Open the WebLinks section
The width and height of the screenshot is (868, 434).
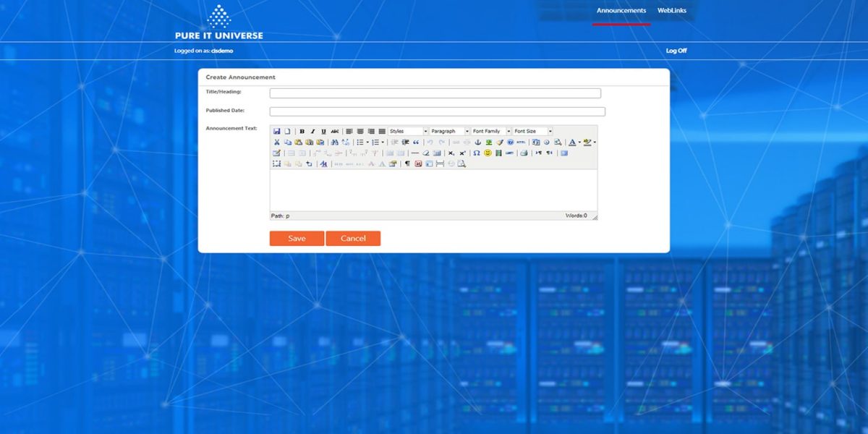pyautogui.click(x=673, y=10)
